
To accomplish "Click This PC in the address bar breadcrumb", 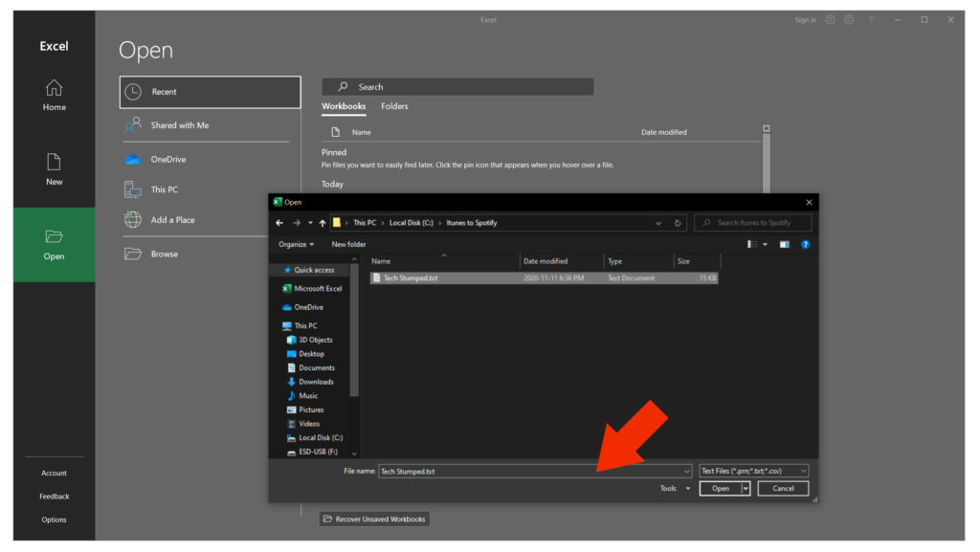I will [365, 223].
